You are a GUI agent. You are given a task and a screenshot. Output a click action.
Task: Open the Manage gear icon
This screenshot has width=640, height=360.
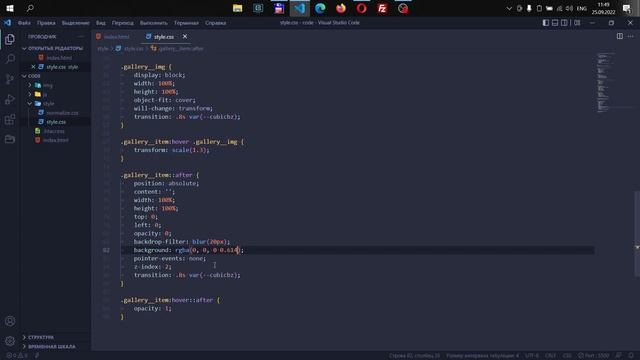10,341
